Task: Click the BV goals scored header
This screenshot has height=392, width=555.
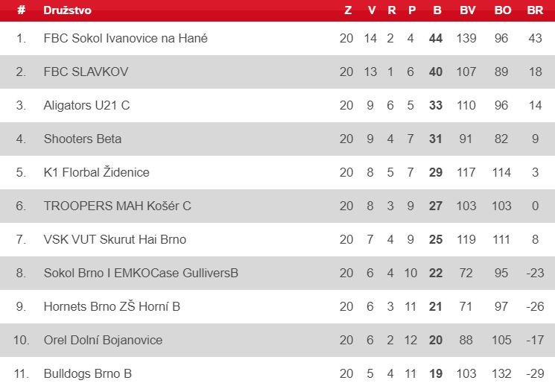Action: click(x=467, y=10)
